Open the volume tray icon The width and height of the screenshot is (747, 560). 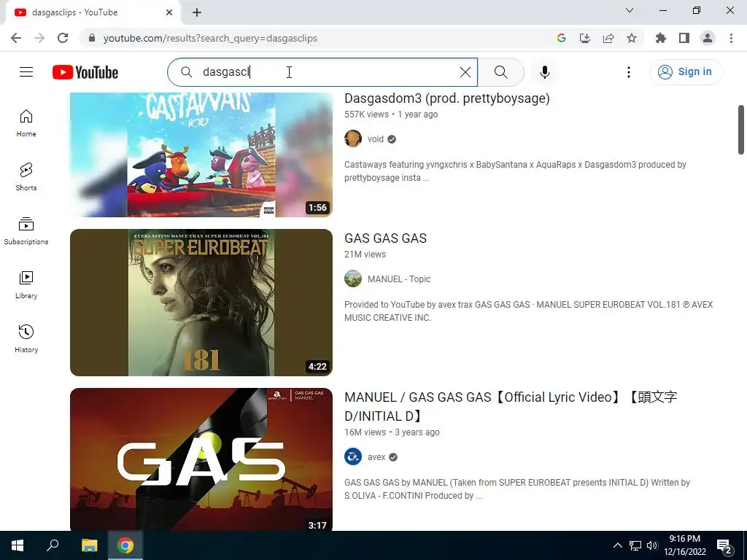coord(652,545)
